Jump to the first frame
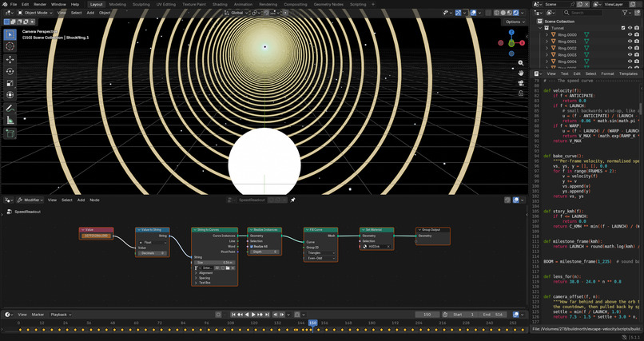Viewport: 644px width, 341px height. (233, 315)
